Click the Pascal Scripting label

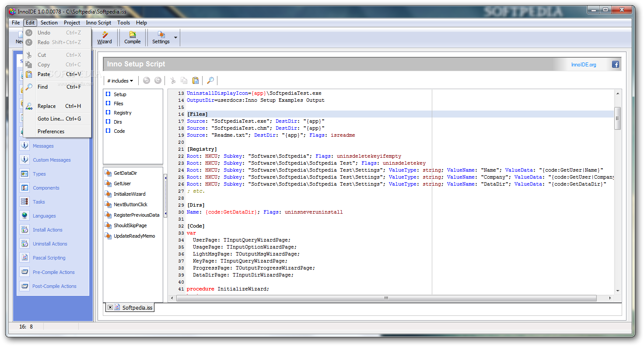(x=49, y=258)
